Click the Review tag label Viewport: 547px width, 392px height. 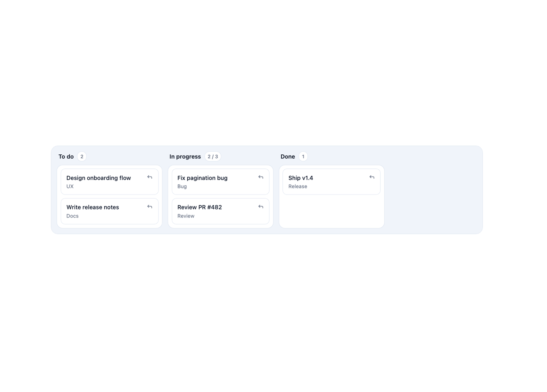[x=186, y=216]
